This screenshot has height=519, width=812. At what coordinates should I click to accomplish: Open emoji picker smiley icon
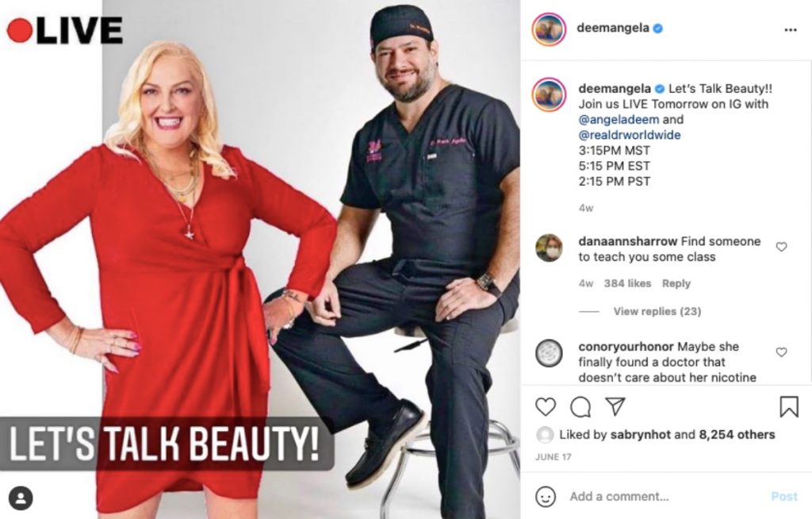[x=546, y=496]
